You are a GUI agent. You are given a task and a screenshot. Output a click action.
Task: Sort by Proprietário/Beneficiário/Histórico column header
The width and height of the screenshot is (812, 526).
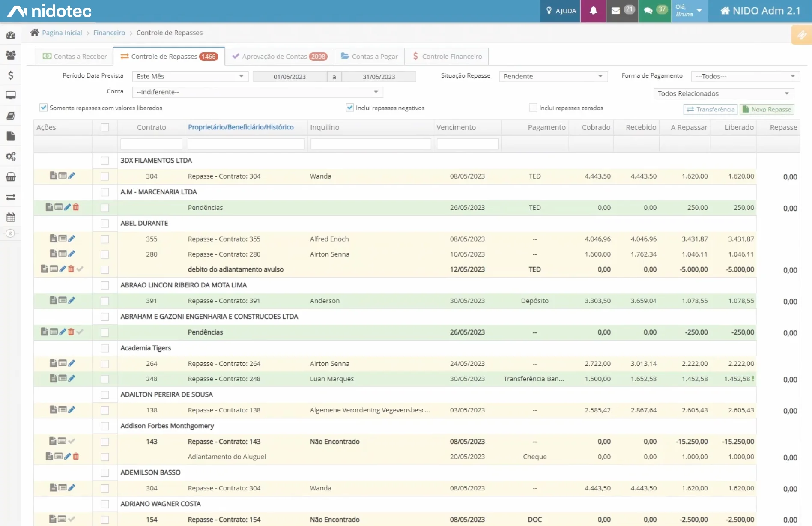click(x=241, y=127)
